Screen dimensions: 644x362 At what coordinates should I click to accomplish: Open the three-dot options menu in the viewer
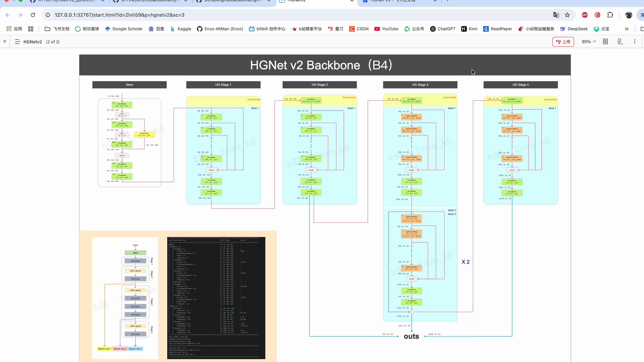(x=635, y=42)
